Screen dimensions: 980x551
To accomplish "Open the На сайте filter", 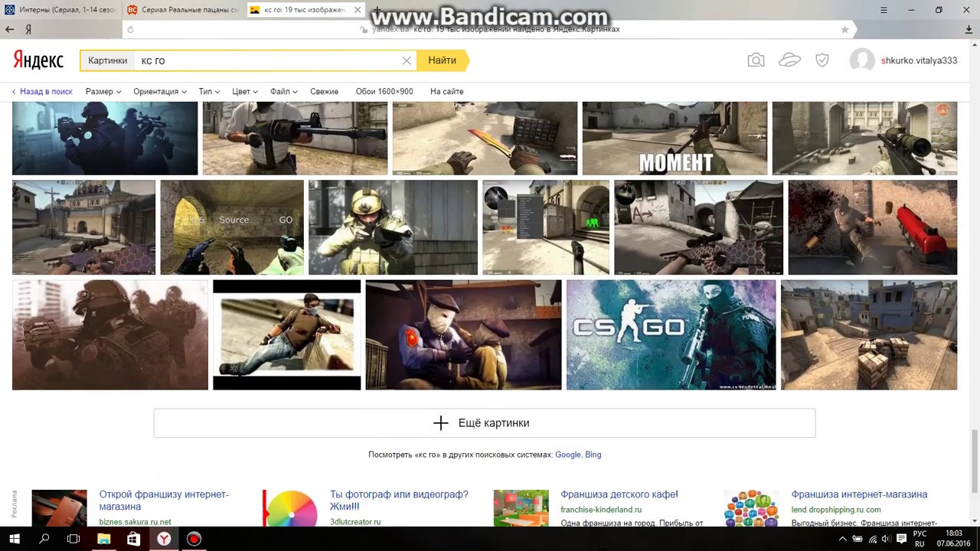I will pos(446,91).
